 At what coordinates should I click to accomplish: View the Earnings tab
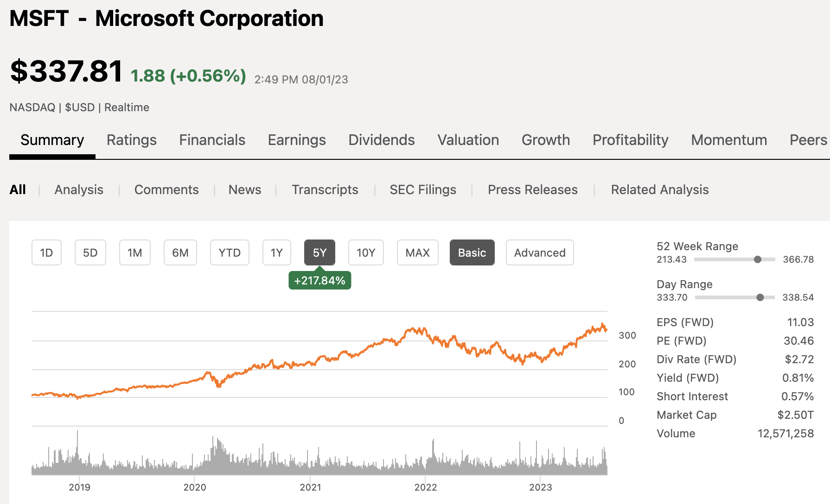[x=297, y=140]
